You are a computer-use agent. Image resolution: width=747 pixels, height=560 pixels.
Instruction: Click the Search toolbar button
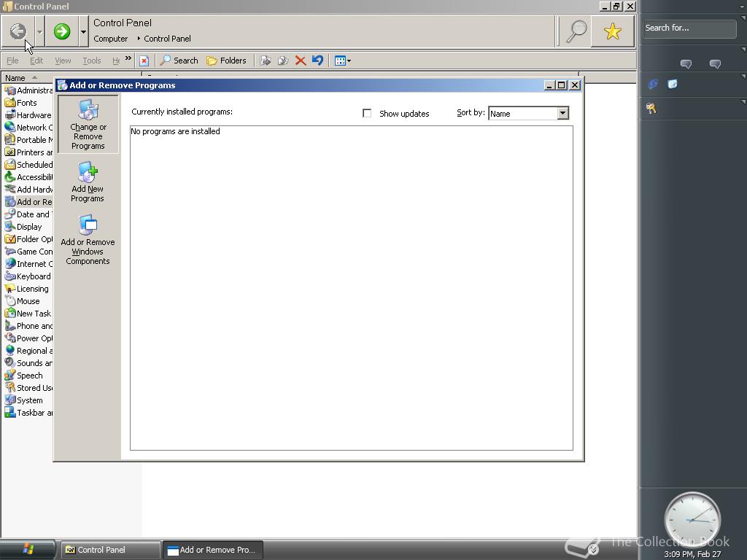179,61
